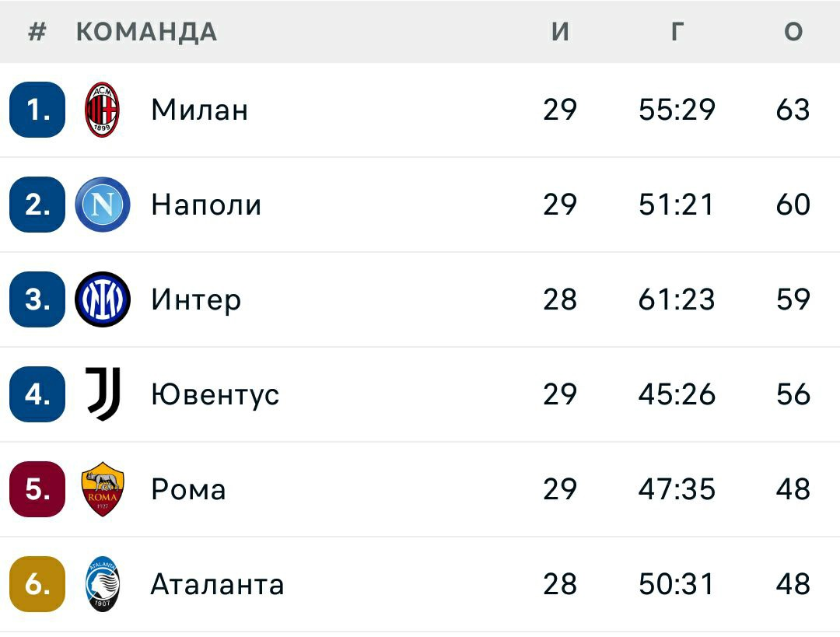This screenshot has height=637, width=840.
Task: Sort by the О points column header
Action: [x=793, y=32]
